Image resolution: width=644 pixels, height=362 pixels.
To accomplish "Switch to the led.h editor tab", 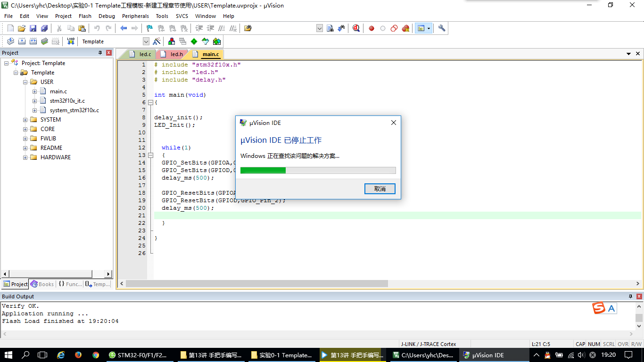I will pyautogui.click(x=172, y=54).
